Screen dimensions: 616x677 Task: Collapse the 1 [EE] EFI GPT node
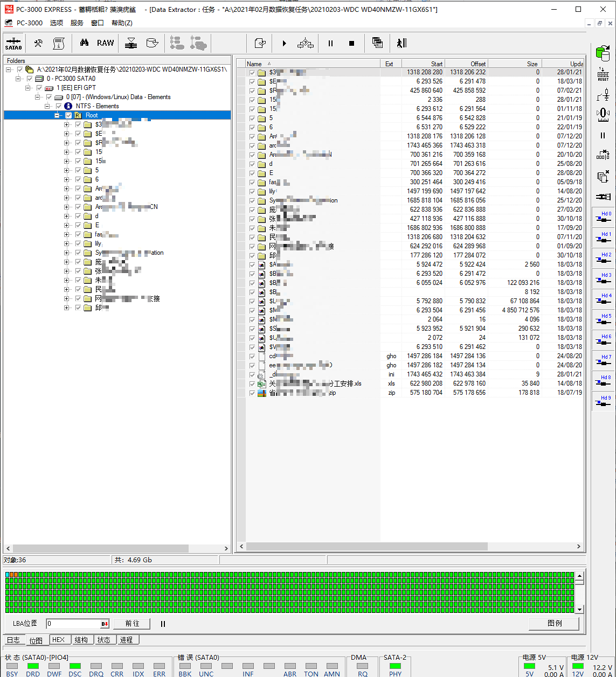click(x=28, y=88)
